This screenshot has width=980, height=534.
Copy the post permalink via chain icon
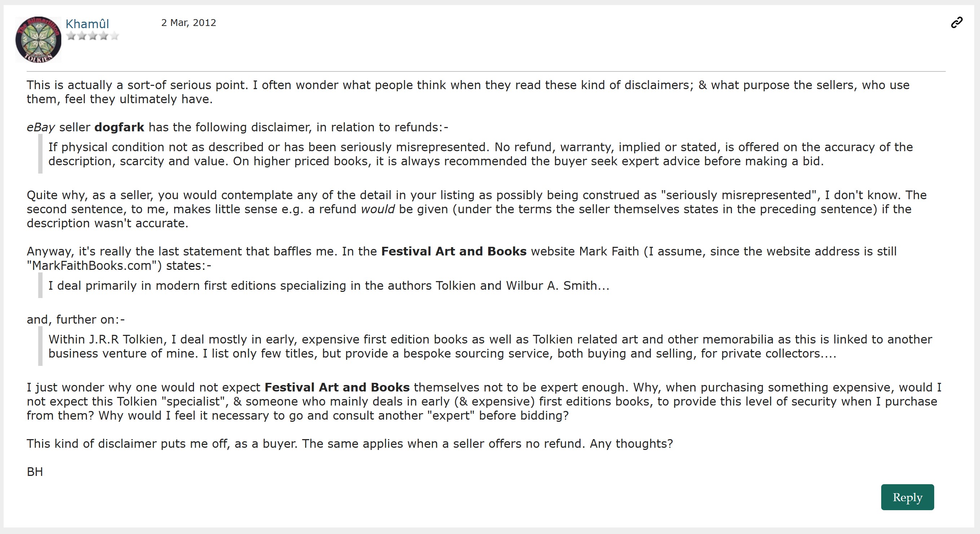coord(957,22)
